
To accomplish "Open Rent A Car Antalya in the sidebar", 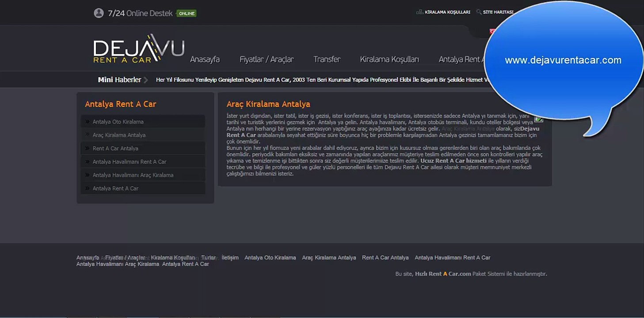I will [x=143, y=148].
